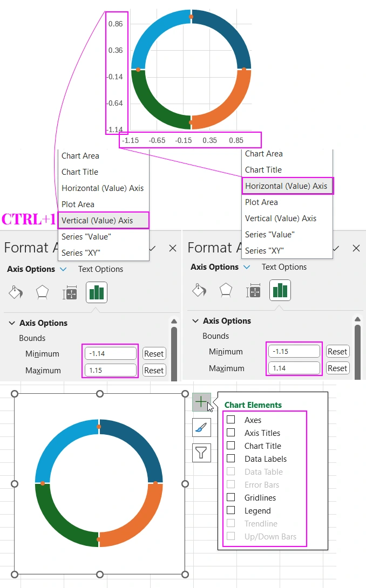Open Axis Options dropdown arrow beside Text Options, -1.15 pane
The image size is (366, 588).
[247, 267]
